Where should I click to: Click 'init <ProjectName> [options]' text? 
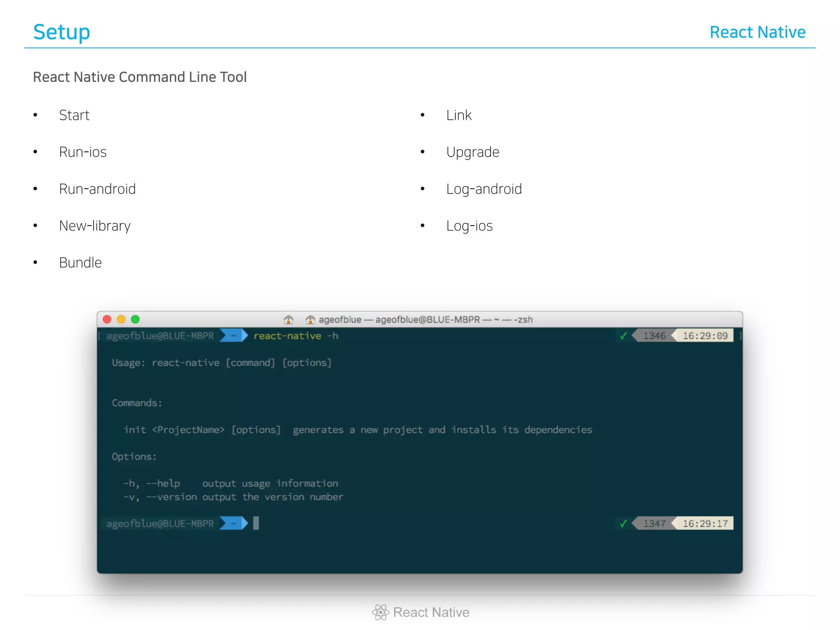(202, 430)
